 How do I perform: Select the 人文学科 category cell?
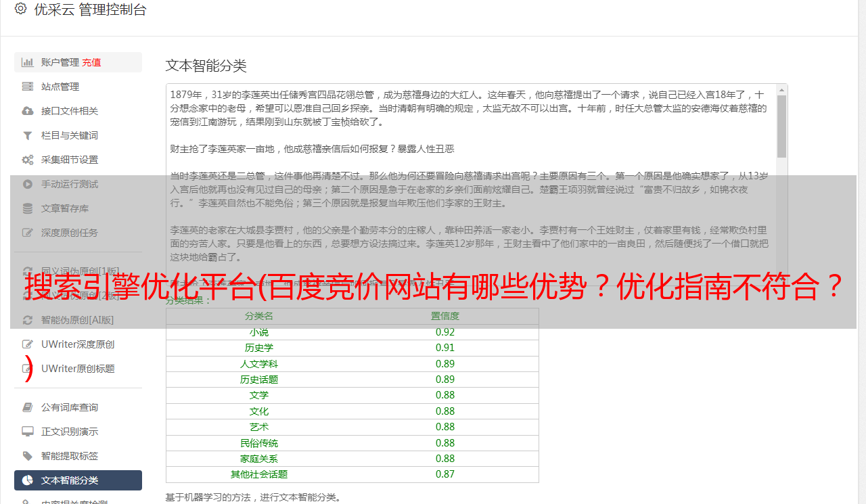[x=259, y=364]
